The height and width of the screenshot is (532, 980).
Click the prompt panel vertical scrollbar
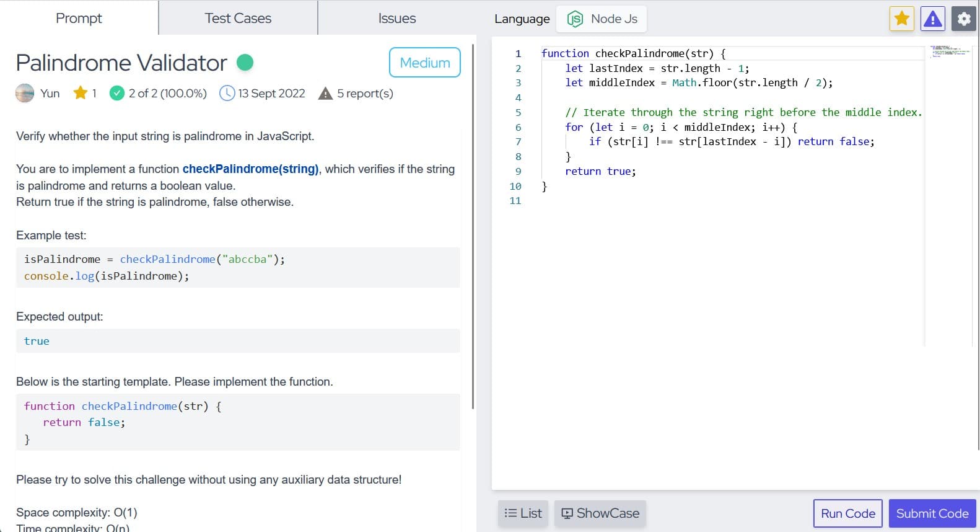click(x=473, y=226)
